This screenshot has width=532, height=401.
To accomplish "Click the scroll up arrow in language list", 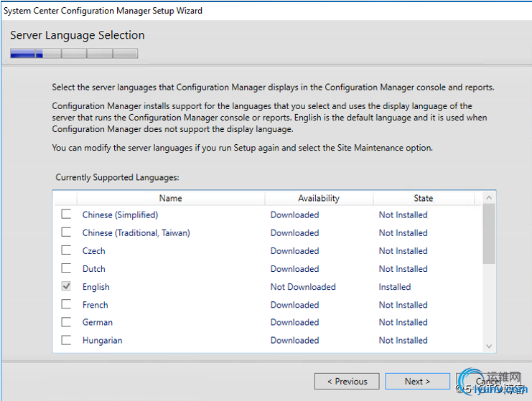I will pyautogui.click(x=489, y=197).
